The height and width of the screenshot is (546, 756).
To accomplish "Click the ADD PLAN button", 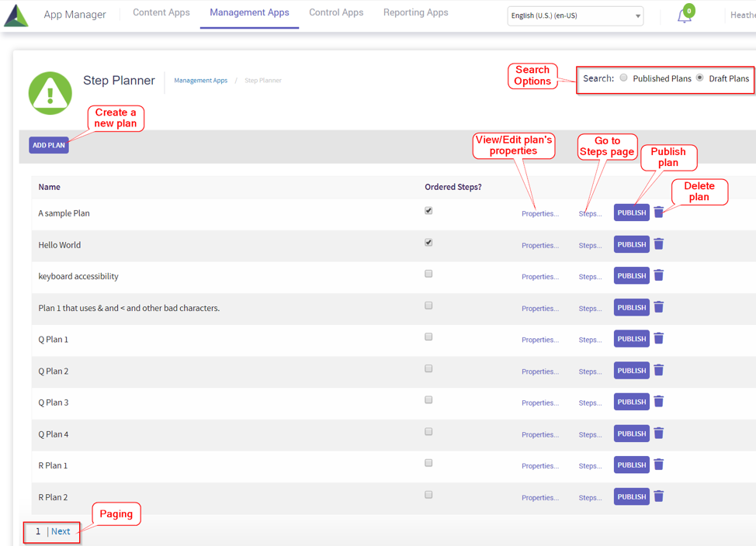I will 49,145.
